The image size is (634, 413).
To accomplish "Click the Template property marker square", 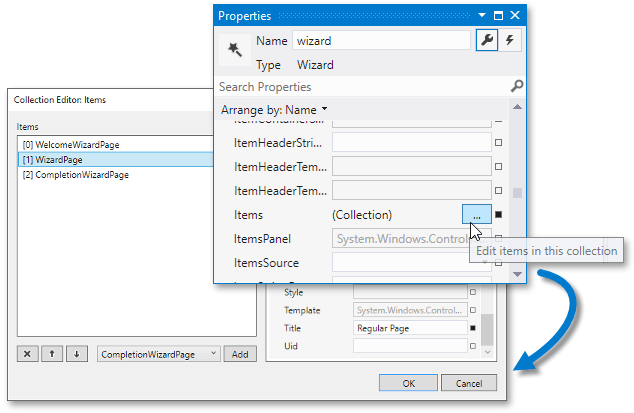I will pyautogui.click(x=473, y=310).
